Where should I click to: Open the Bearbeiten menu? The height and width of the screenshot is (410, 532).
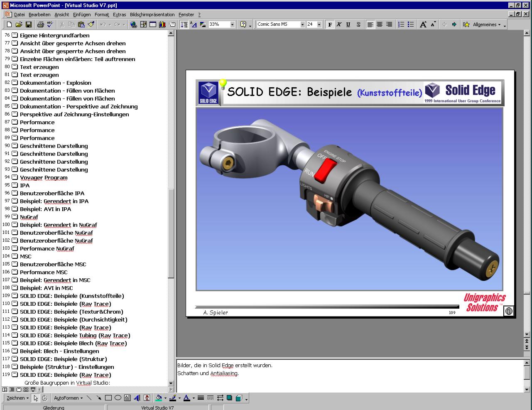coord(39,15)
